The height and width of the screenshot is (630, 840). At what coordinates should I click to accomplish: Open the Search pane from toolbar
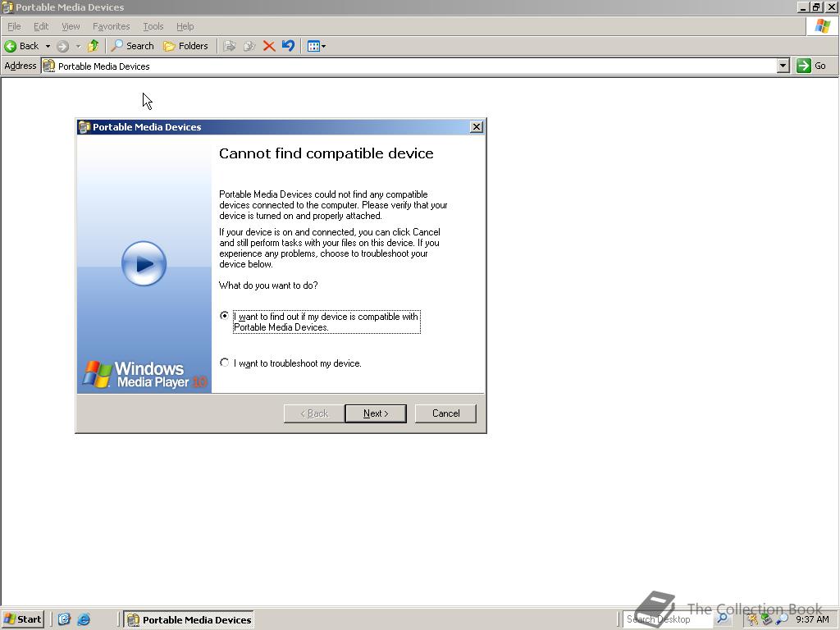click(132, 46)
